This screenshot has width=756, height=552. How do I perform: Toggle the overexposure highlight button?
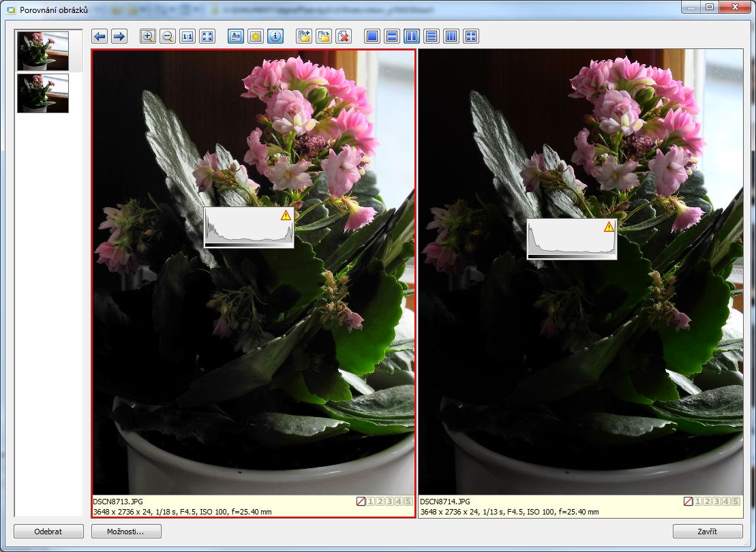point(256,37)
